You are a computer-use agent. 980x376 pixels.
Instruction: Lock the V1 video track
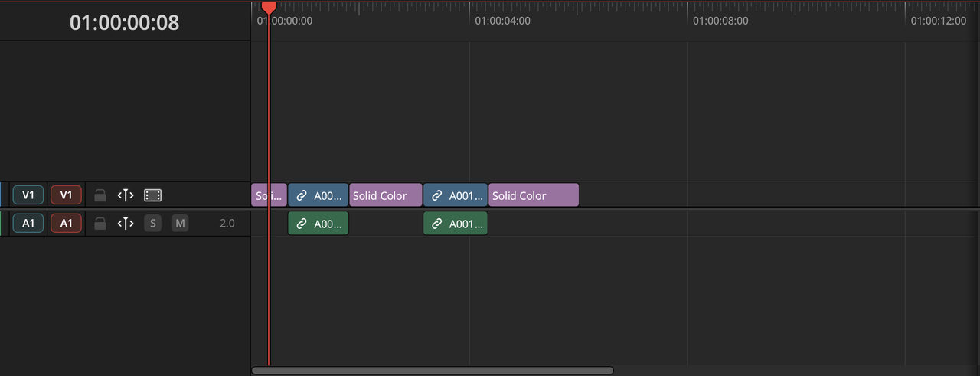coord(100,195)
